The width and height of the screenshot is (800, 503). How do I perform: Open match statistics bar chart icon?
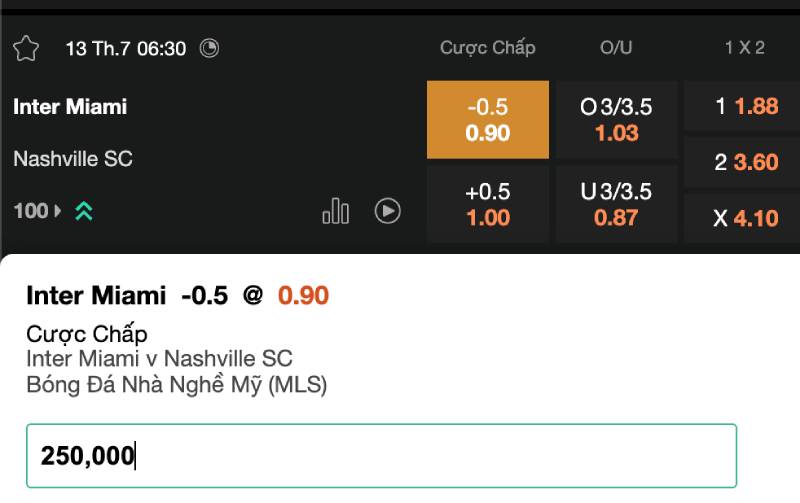click(x=336, y=211)
